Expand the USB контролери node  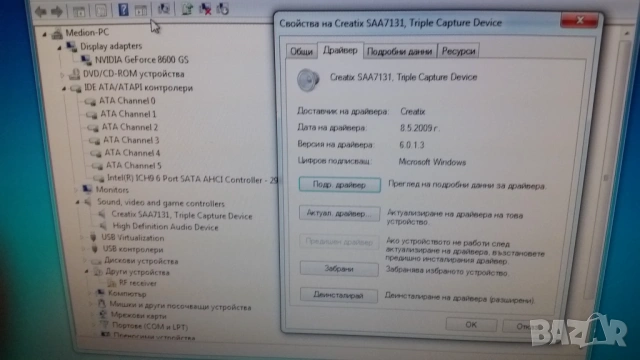click(x=84, y=249)
